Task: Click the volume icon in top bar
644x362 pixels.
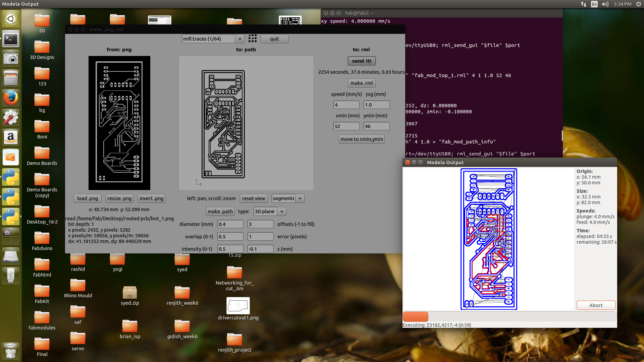Action: pyautogui.click(x=605, y=4)
